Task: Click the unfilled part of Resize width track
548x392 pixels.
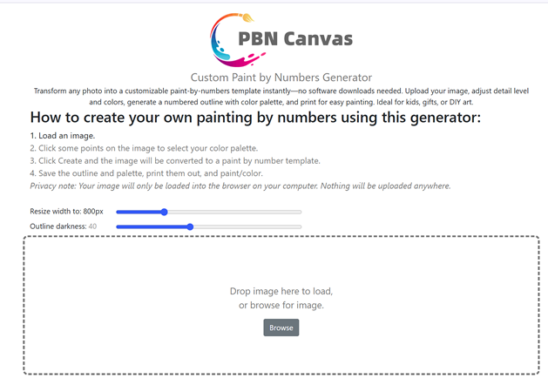Action: click(235, 212)
